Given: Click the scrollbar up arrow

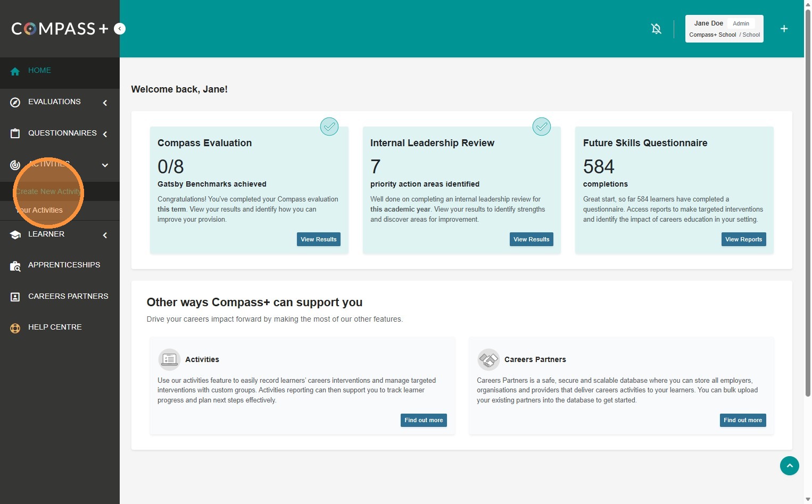Looking at the screenshot, I should pyautogui.click(x=808, y=4).
